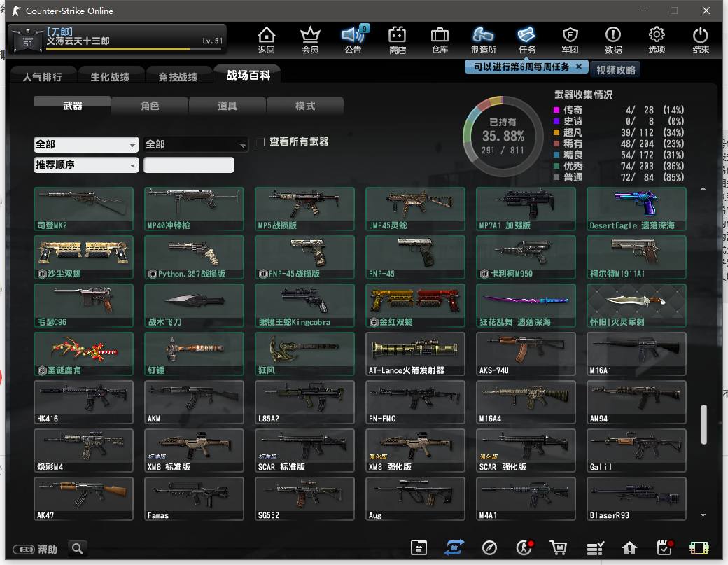Click the scroll down arrow of weapon list
Viewport: 728px width, 565px height.
703,515
